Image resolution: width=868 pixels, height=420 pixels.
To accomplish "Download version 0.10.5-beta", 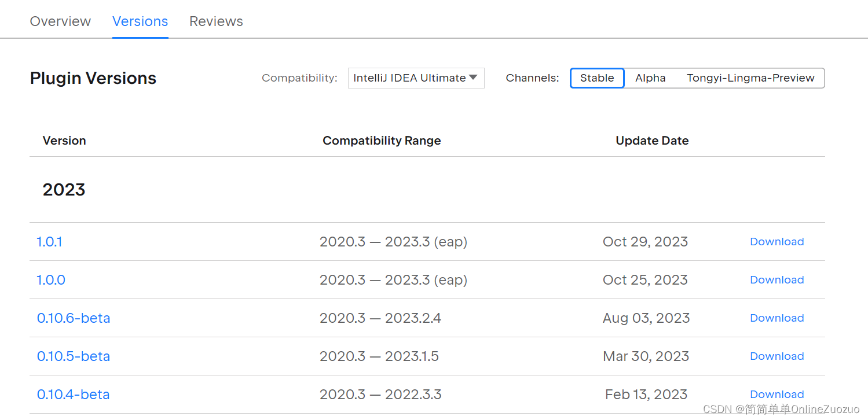I will pyautogui.click(x=777, y=356).
